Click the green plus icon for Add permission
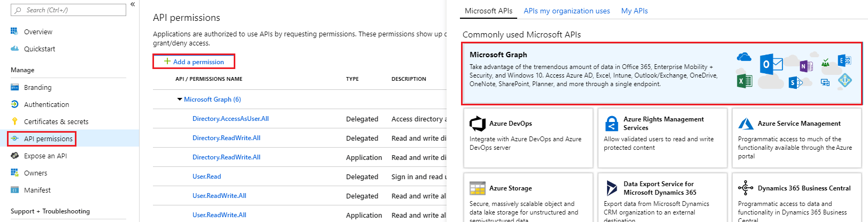 coord(167,62)
